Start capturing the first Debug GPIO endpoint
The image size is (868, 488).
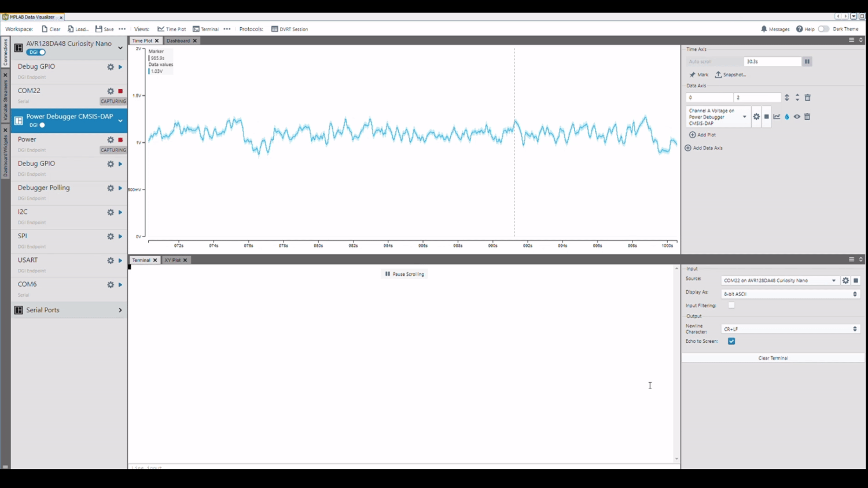click(120, 67)
